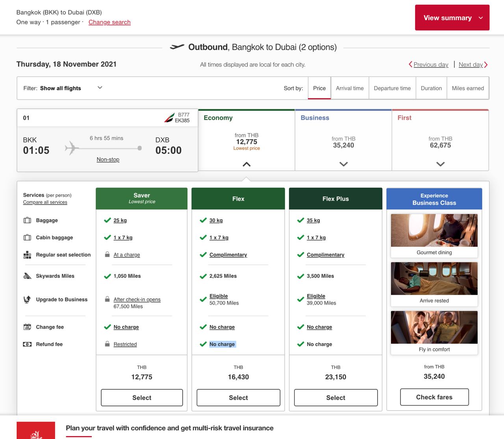Click the multi-risk travel insurance banner text
This screenshot has width=504, height=439.
click(x=170, y=428)
